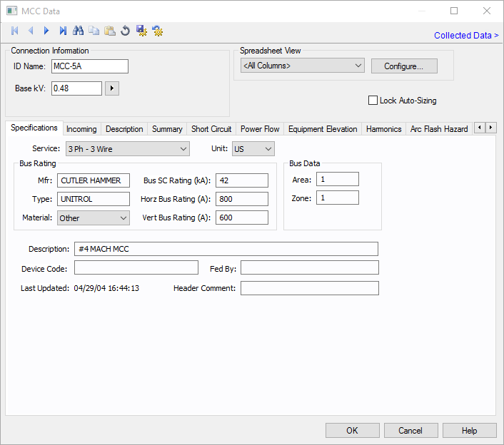The image size is (504, 445).
Task: Go to the first record
Action: pos(14,31)
